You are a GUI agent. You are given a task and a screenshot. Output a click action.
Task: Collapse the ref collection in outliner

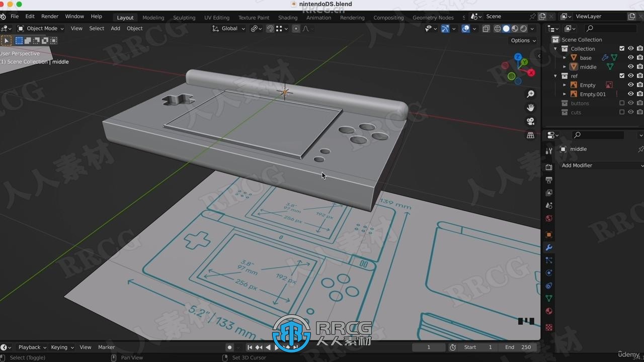pos(555,76)
